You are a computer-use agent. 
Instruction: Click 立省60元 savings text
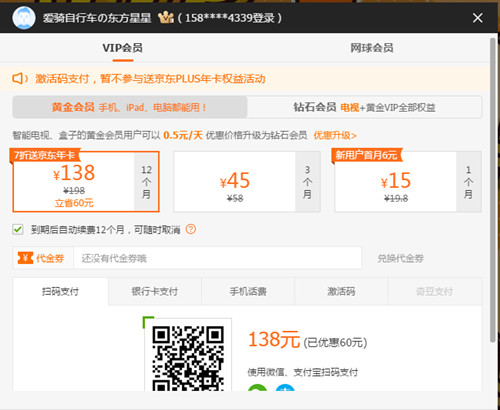(74, 203)
